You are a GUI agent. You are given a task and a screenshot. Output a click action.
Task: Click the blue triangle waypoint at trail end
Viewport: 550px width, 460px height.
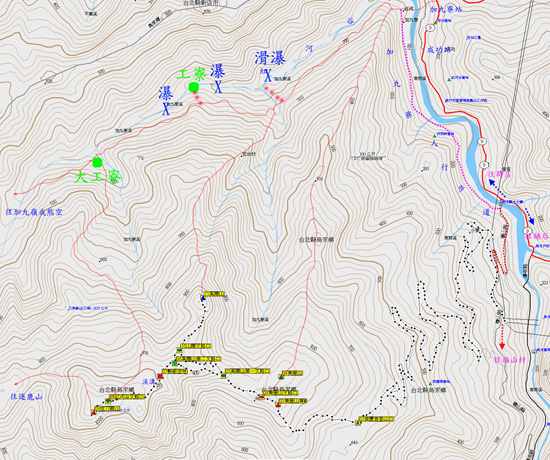click(x=203, y=298)
